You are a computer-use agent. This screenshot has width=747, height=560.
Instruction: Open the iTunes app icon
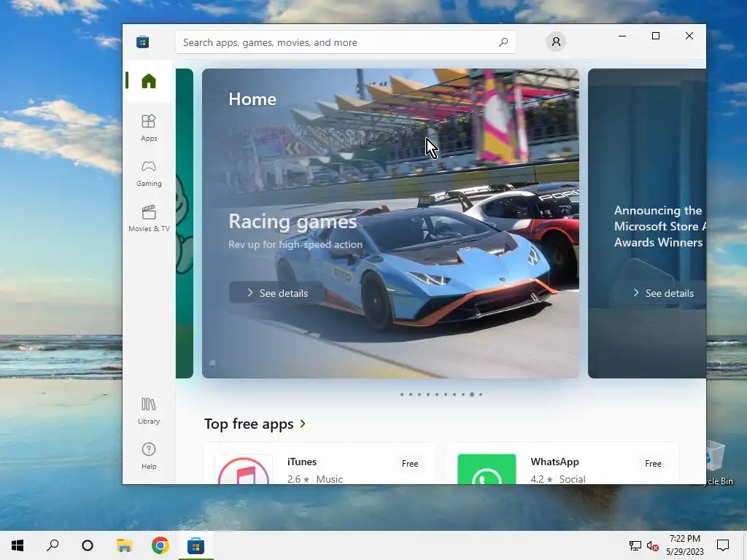click(244, 470)
